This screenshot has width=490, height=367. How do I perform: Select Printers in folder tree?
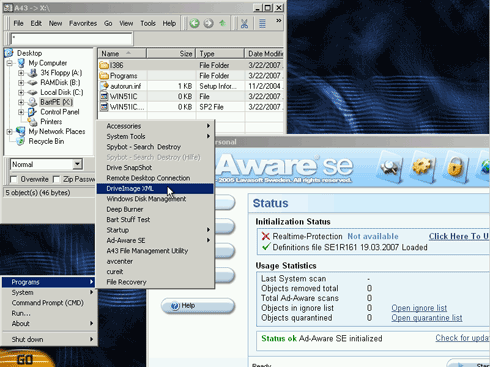pos(51,121)
